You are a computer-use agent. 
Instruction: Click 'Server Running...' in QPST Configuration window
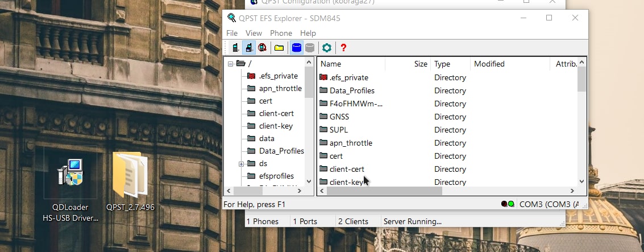(412, 221)
